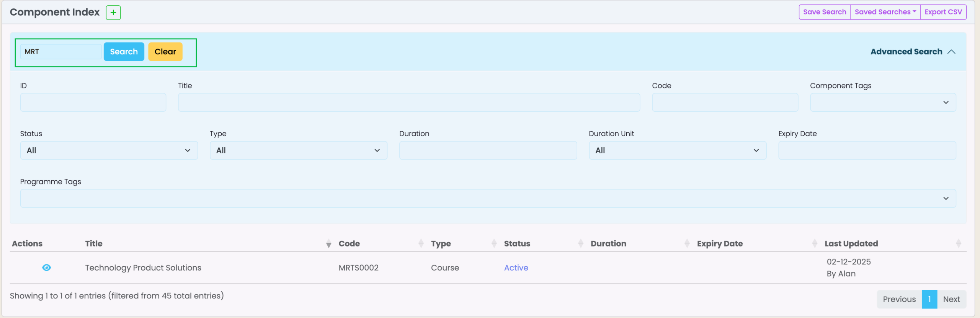Expand the Component Tags dropdown
The image size is (980, 318).
883,103
